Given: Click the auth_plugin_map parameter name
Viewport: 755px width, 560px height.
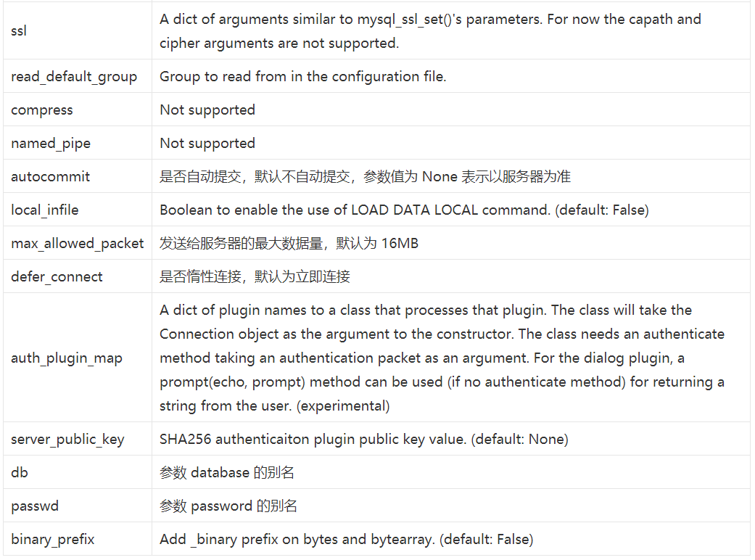Looking at the screenshot, I should [x=67, y=358].
